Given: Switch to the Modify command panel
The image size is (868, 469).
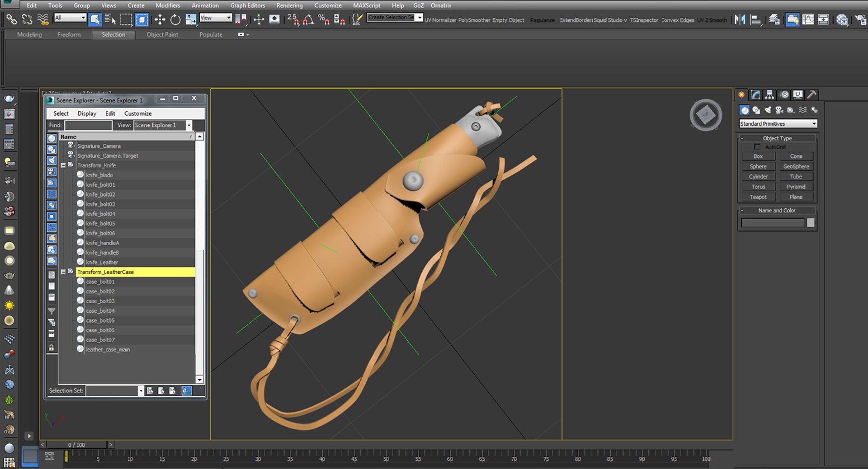Looking at the screenshot, I should click(755, 94).
